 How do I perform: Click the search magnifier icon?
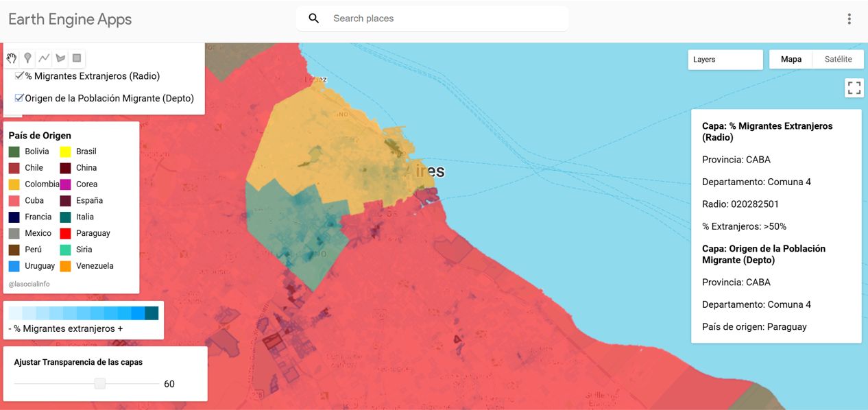(314, 19)
